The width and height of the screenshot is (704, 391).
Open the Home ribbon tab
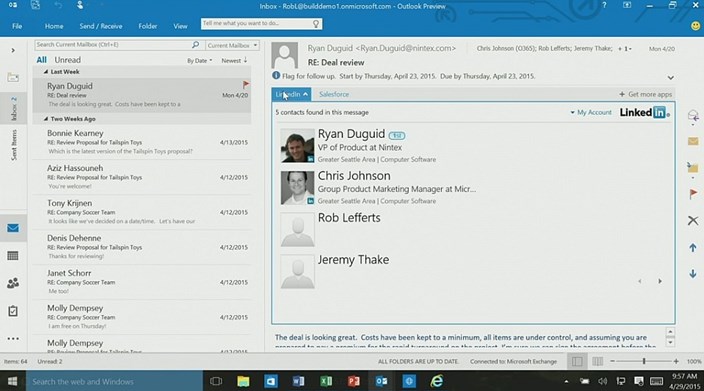pos(54,26)
